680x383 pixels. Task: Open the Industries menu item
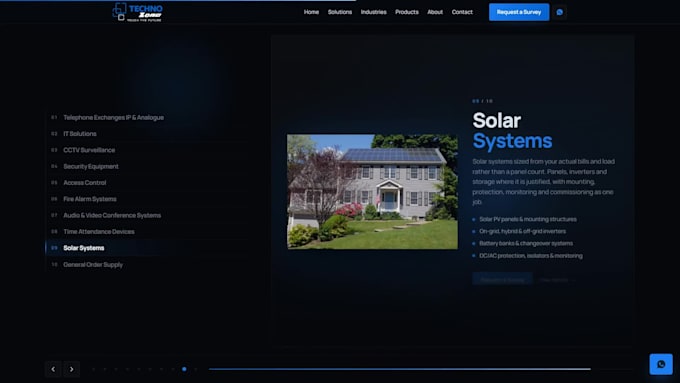tap(373, 12)
